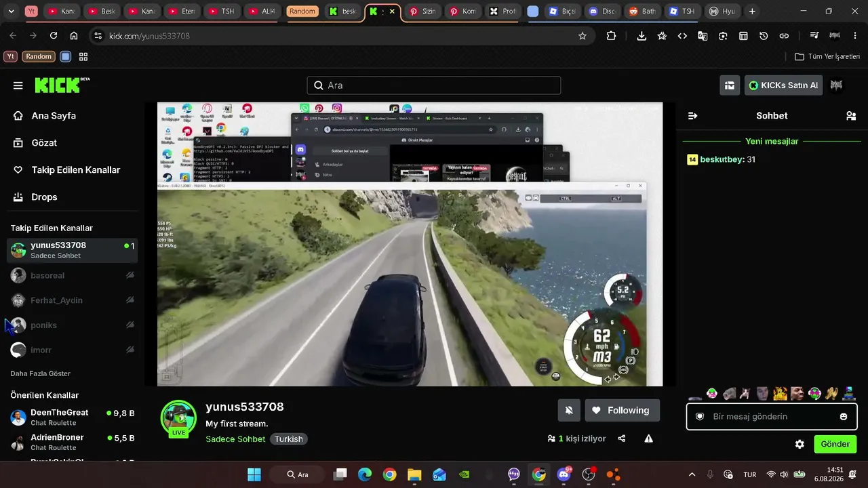868x488 pixels.
Task: Insert the praying hands emote
Action: click(831, 393)
